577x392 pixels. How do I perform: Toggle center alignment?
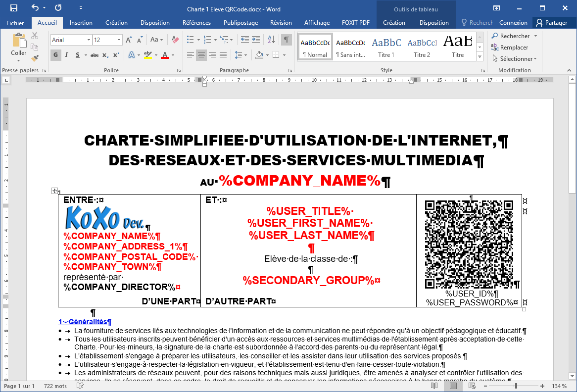tap(201, 55)
